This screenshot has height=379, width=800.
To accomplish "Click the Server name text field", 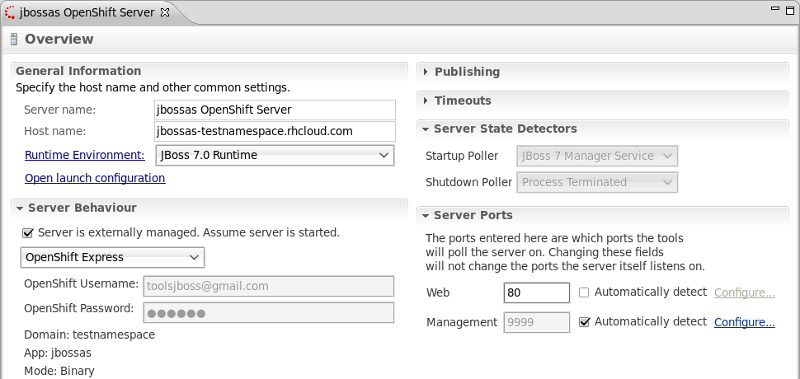I will pos(275,110).
